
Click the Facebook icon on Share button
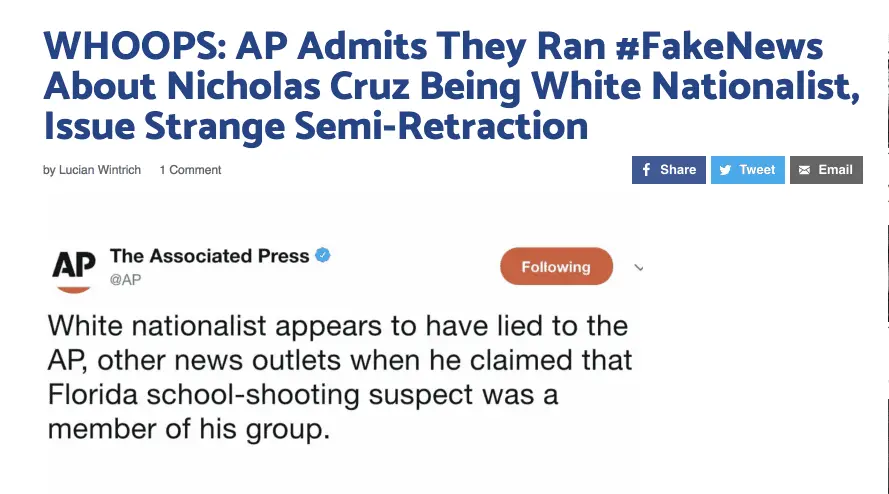[x=646, y=170]
